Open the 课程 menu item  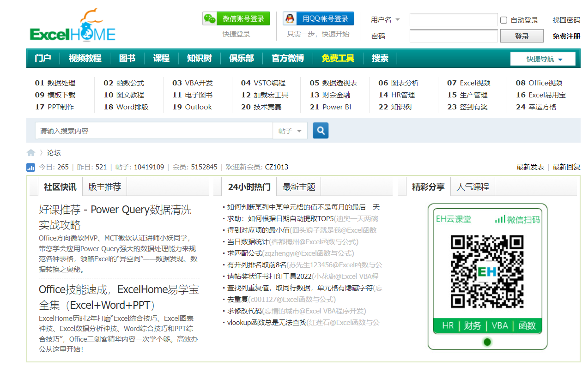(161, 58)
